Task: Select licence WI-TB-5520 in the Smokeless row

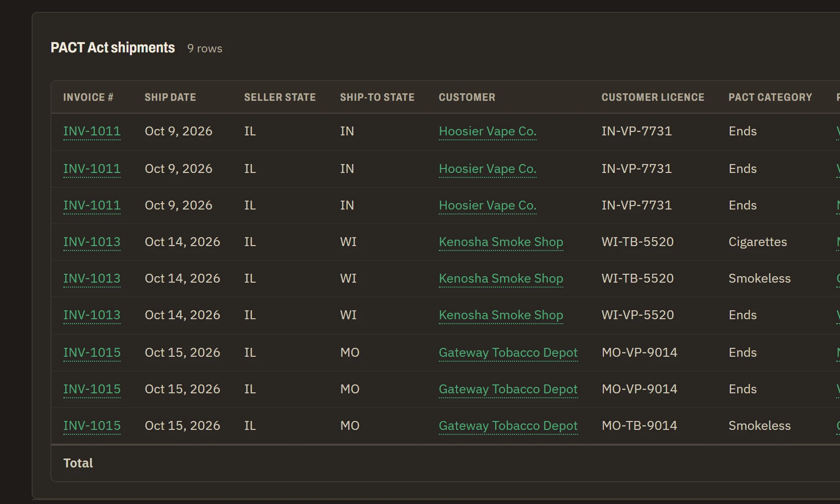Action: [x=637, y=279]
